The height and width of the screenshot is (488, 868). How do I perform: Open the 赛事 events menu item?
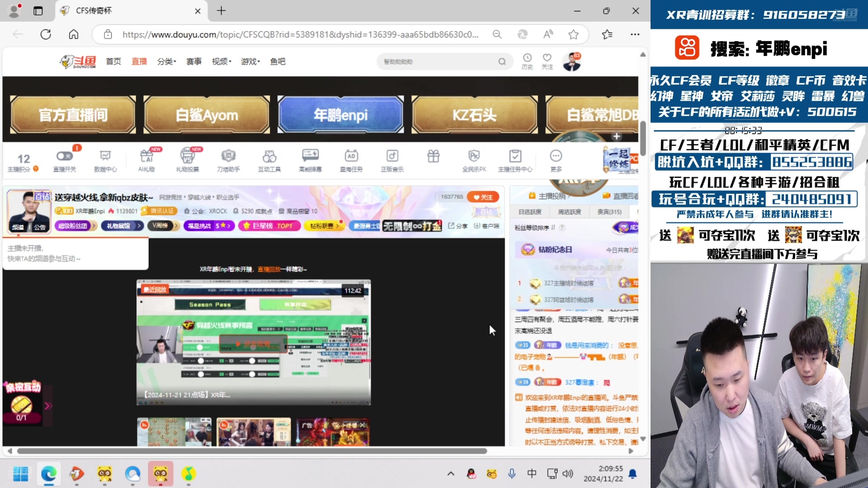(x=194, y=61)
